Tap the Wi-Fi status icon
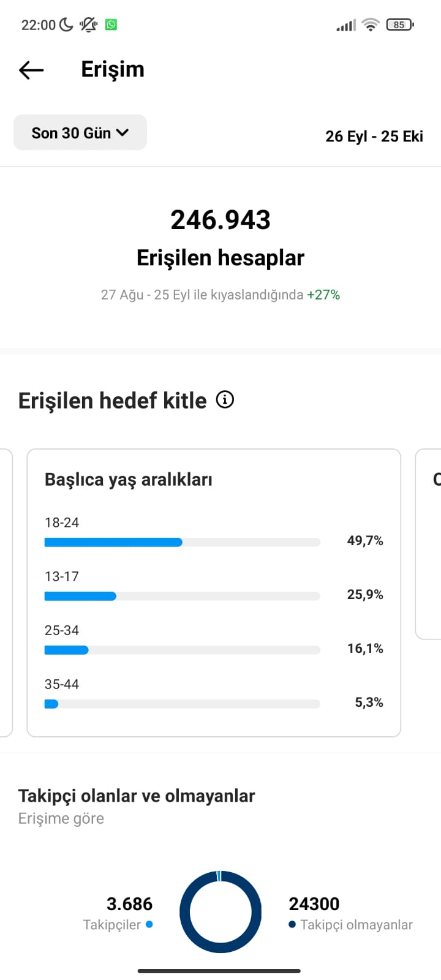The height and width of the screenshot is (980, 441). [370, 24]
